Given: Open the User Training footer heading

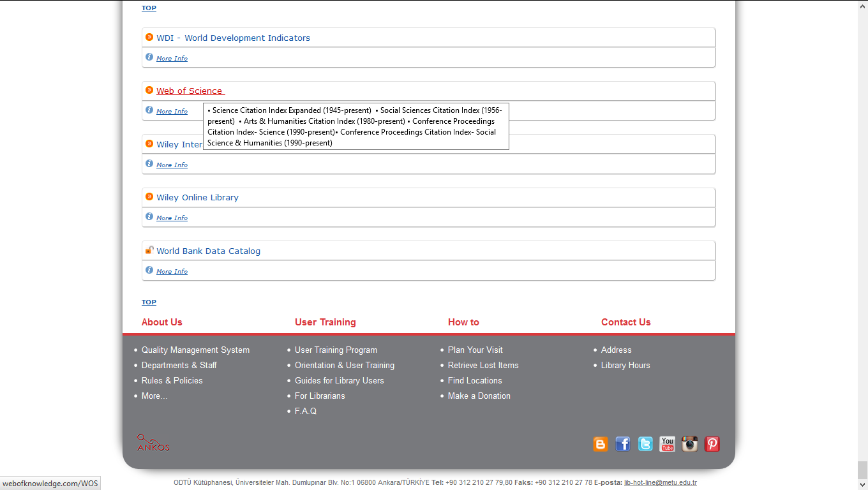Looking at the screenshot, I should [325, 322].
